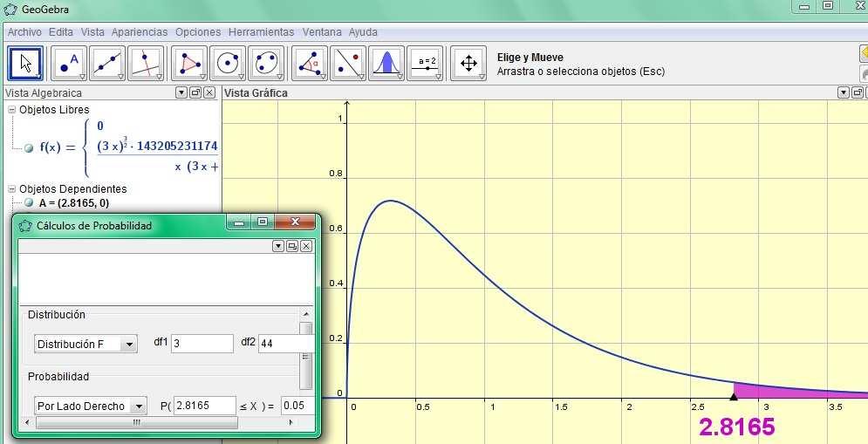
Task: Click scroll-left arrow in Cálculos window
Action: coord(27,422)
